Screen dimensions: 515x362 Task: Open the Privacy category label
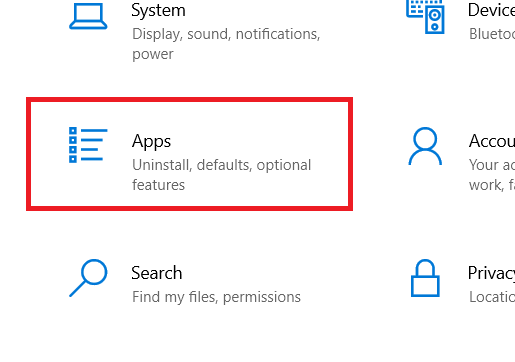point(491,273)
